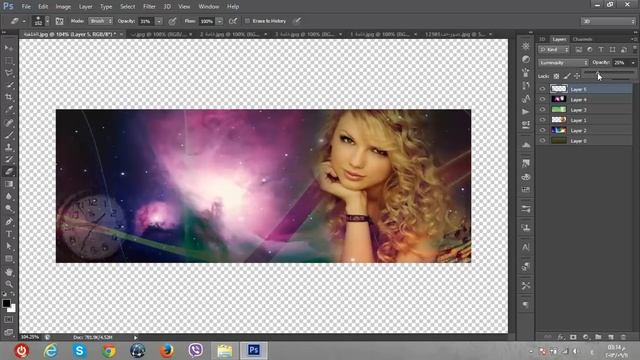Select the Magic Wand tool

(x=9, y=85)
